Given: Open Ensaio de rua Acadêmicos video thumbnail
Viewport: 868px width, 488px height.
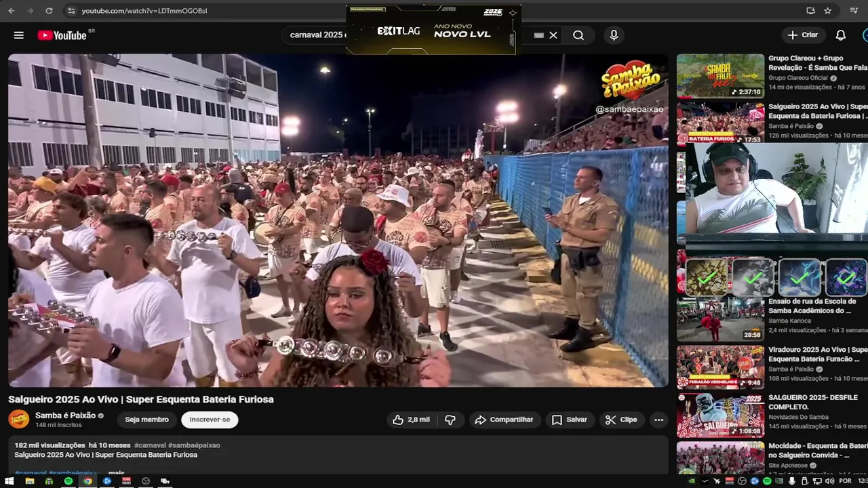Looking at the screenshot, I should pos(720,319).
